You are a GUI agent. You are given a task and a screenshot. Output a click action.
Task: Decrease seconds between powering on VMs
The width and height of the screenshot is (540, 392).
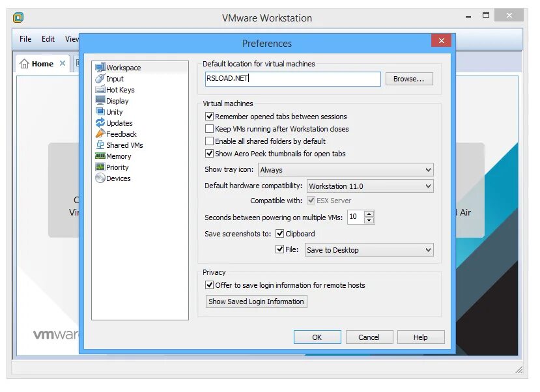[369, 220]
